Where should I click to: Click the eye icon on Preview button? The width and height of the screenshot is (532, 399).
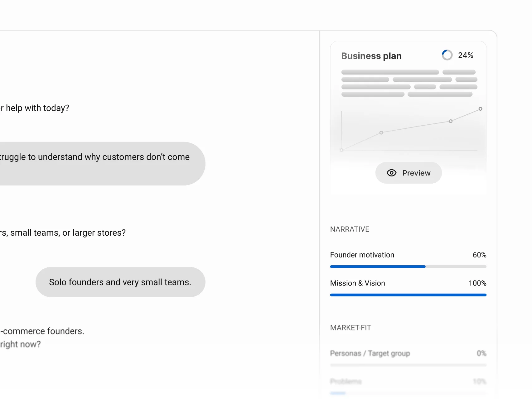391,173
